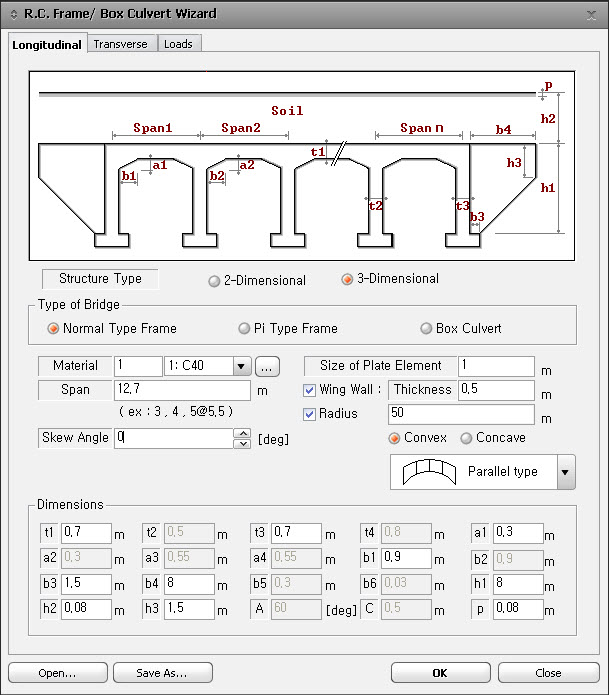Viewport: 609px width, 695px height.
Task: Click the dialog title bar icon
Action: click(x=12, y=14)
